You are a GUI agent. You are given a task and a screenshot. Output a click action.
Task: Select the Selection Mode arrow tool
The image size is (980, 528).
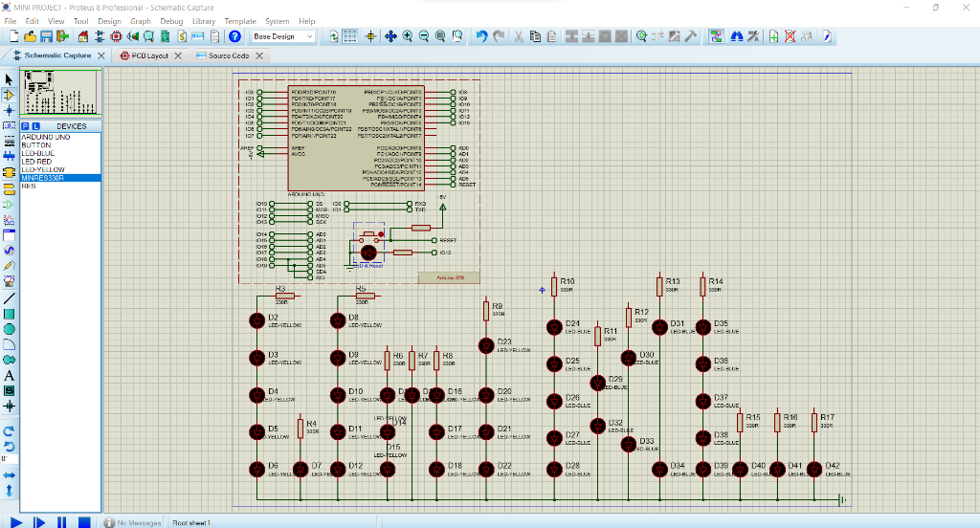tap(9, 79)
